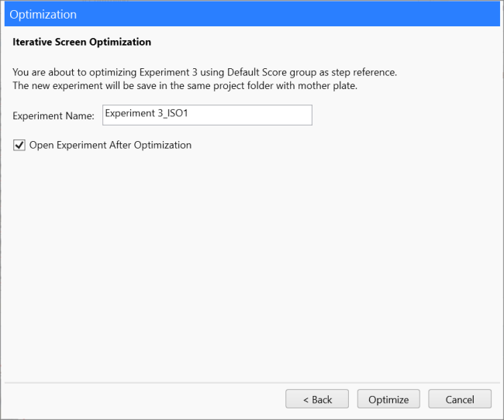
Task: Click the mother plate description line
Action: (x=185, y=86)
